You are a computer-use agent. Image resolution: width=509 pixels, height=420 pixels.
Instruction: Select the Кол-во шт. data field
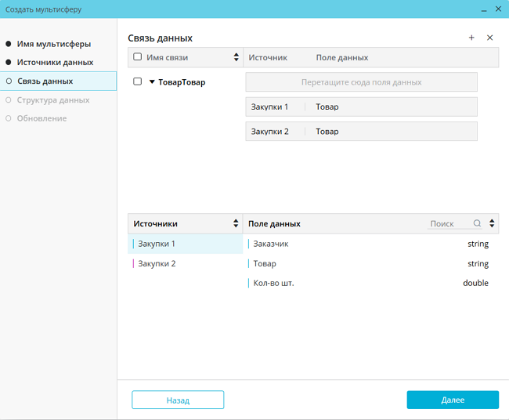pos(273,283)
